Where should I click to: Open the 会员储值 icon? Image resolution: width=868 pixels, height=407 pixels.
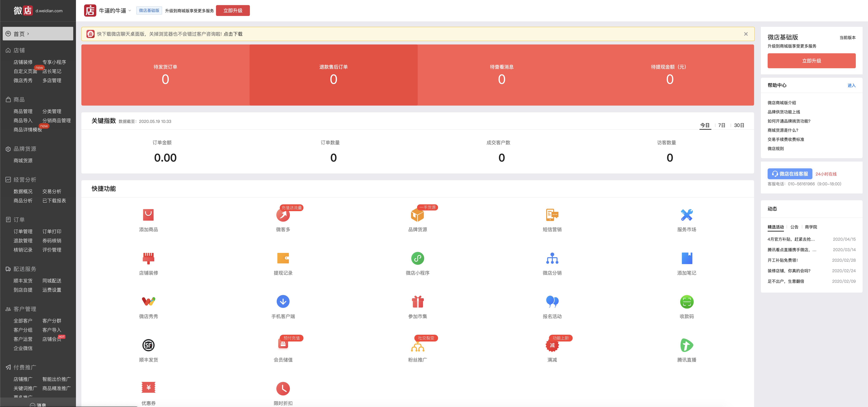283,344
